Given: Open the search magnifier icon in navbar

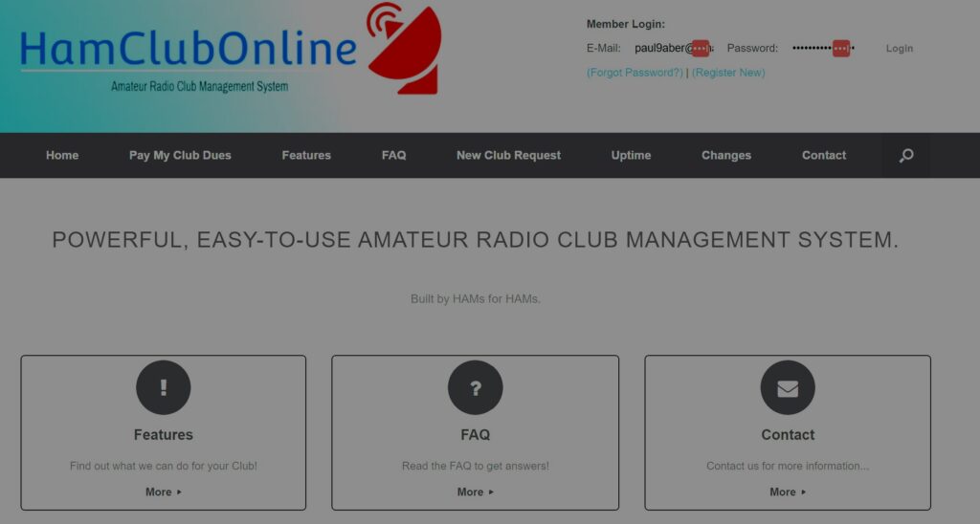Looking at the screenshot, I should (x=906, y=156).
